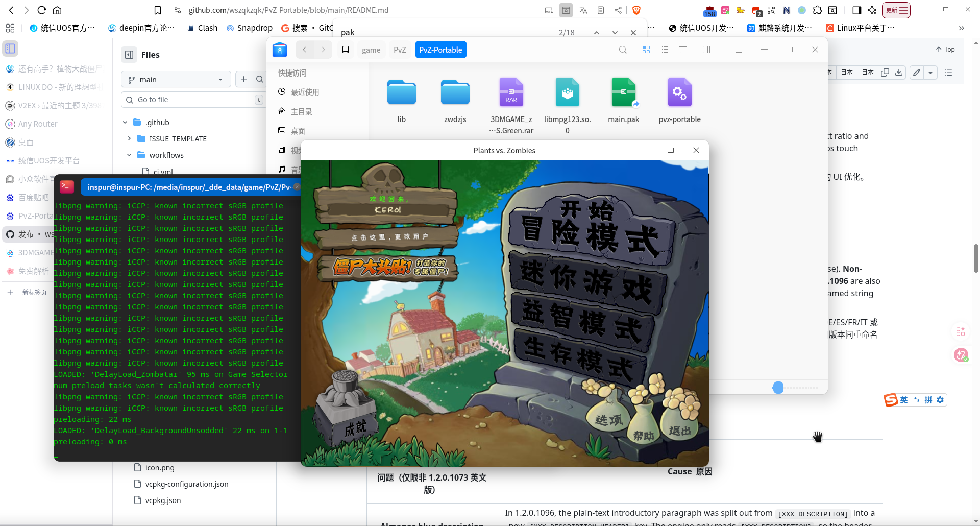Expand the ISSUE_TEMPLATE folder

point(130,138)
